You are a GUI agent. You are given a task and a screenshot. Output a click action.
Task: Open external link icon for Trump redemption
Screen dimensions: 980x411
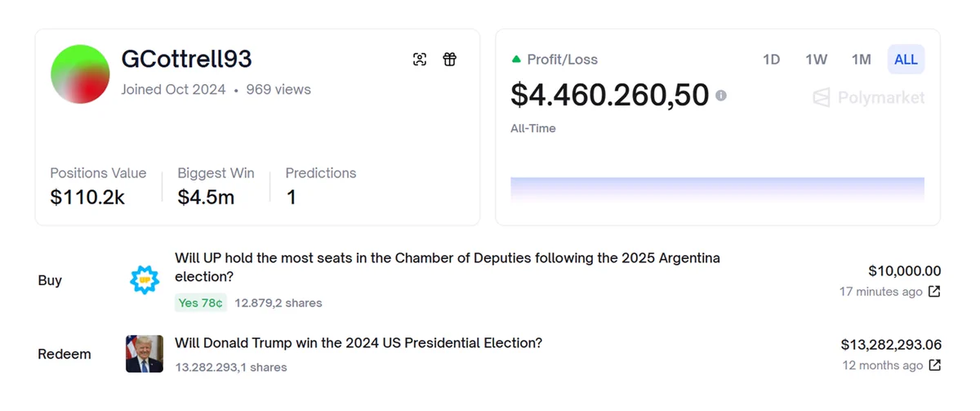934,365
